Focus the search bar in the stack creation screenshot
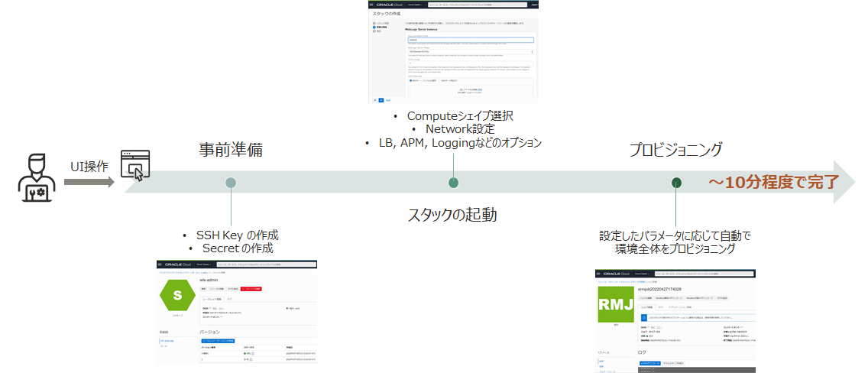Image resolution: width=868 pixels, height=373 pixels. (x=478, y=5)
